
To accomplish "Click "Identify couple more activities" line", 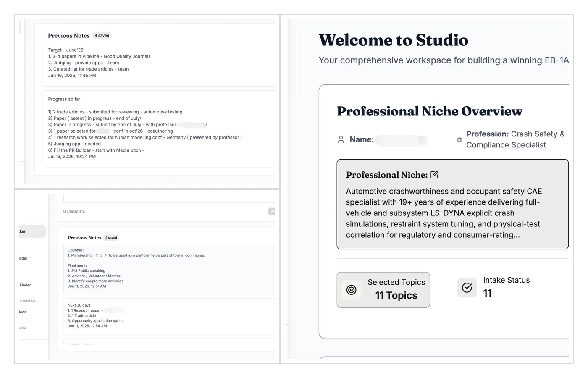I will point(95,281).
